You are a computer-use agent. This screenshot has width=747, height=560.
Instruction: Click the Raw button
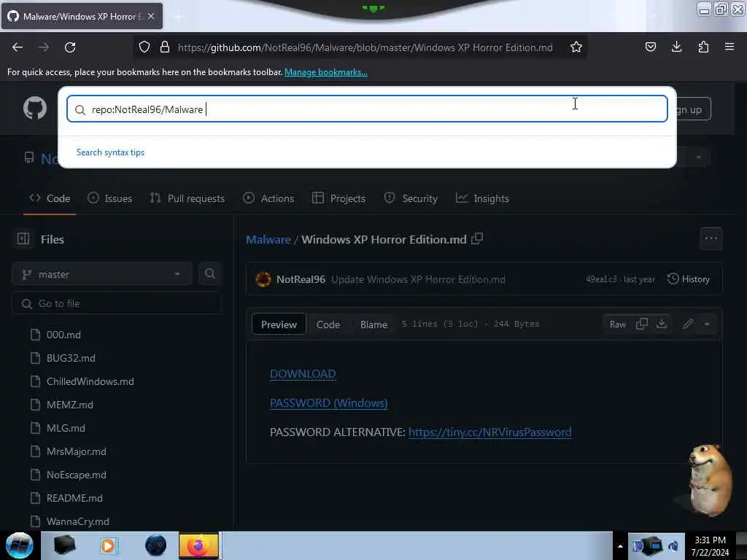click(x=617, y=324)
